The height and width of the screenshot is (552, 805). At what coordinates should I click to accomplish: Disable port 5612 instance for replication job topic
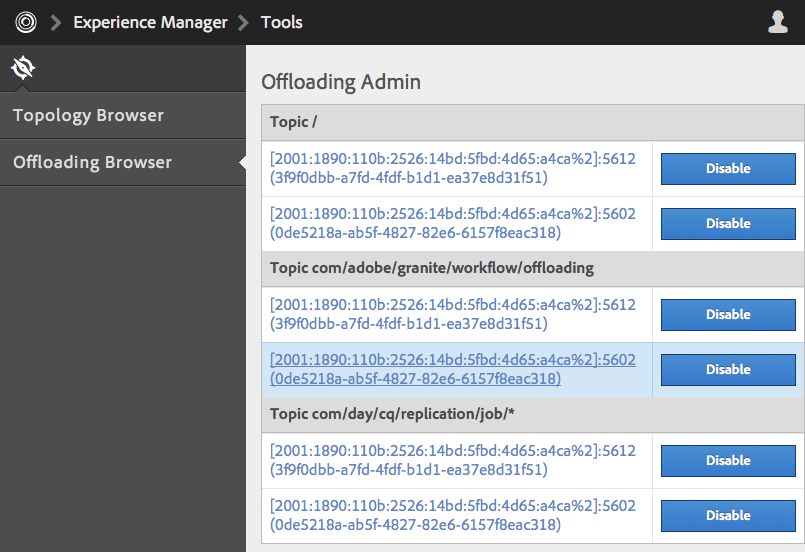tap(728, 461)
